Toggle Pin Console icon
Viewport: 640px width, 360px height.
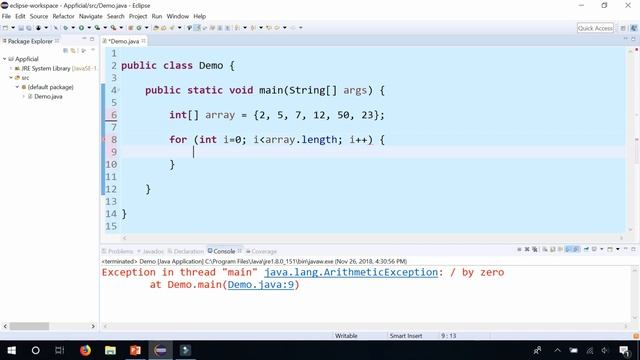586,249
